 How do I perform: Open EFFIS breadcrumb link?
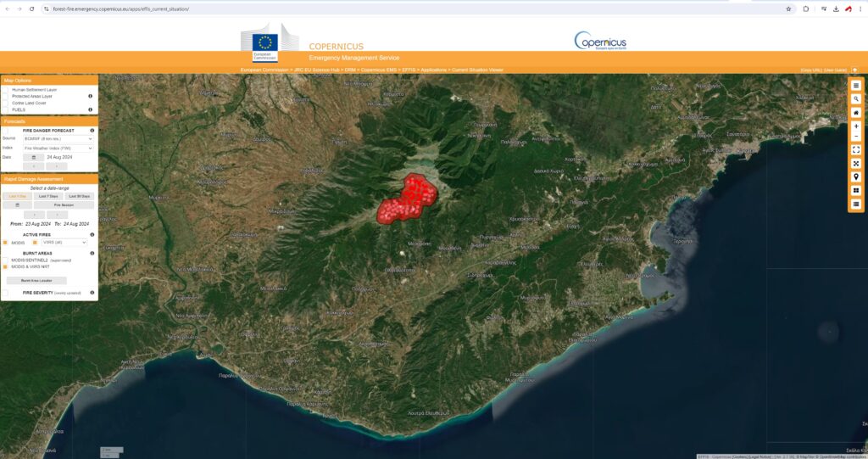pos(409,70)
